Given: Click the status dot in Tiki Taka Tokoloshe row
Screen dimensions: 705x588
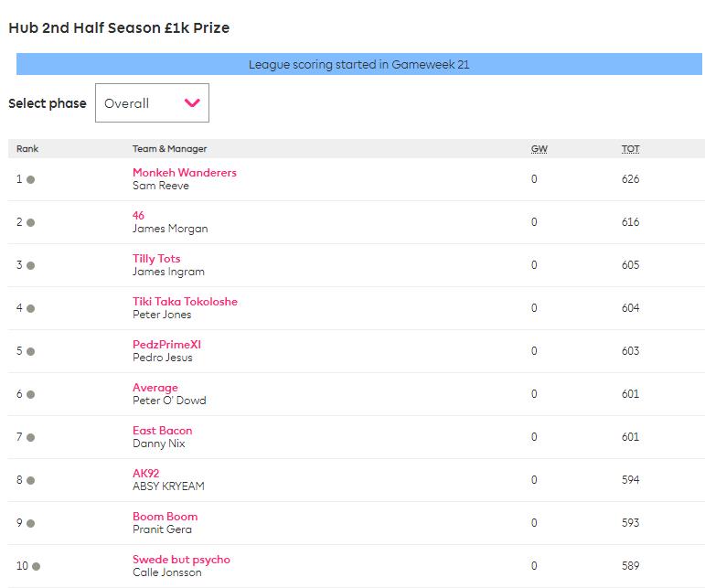Looking at the screenshot, I should coord(30,309).
